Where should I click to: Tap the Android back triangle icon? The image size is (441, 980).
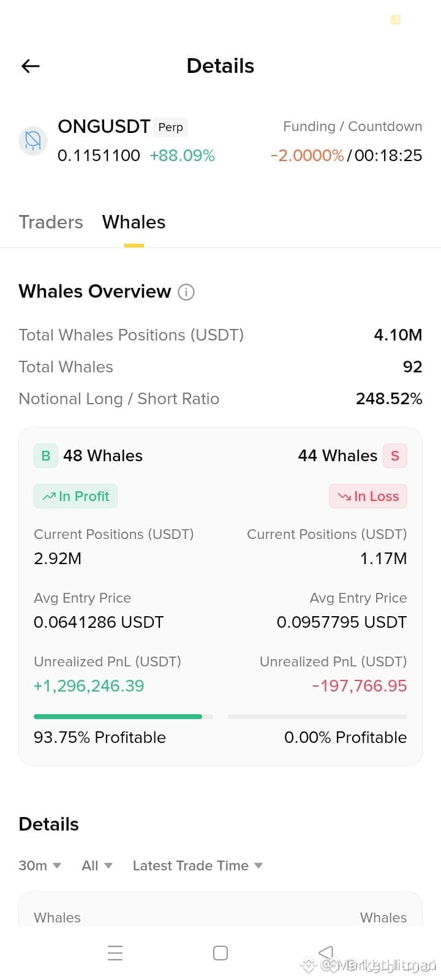tap(326, 953)
